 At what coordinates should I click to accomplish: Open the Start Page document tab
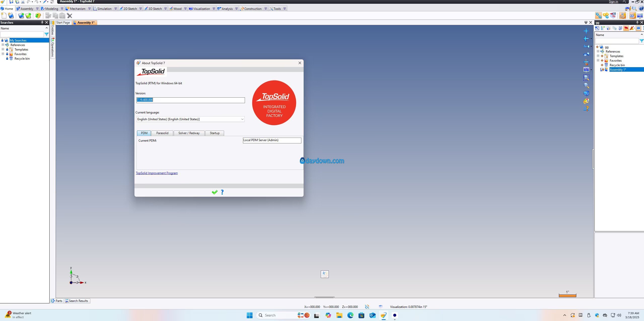(x=63, y=23)
